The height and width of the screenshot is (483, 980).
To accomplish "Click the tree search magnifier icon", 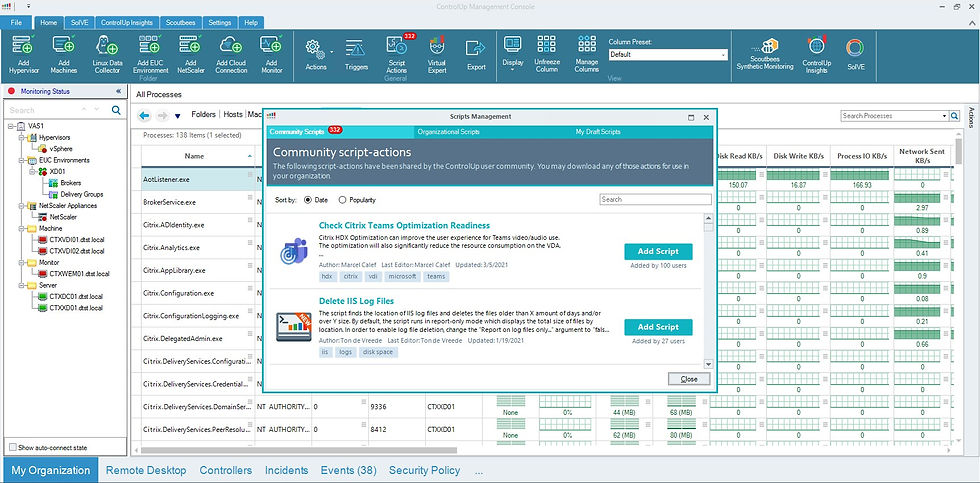I will click(116, 110).
